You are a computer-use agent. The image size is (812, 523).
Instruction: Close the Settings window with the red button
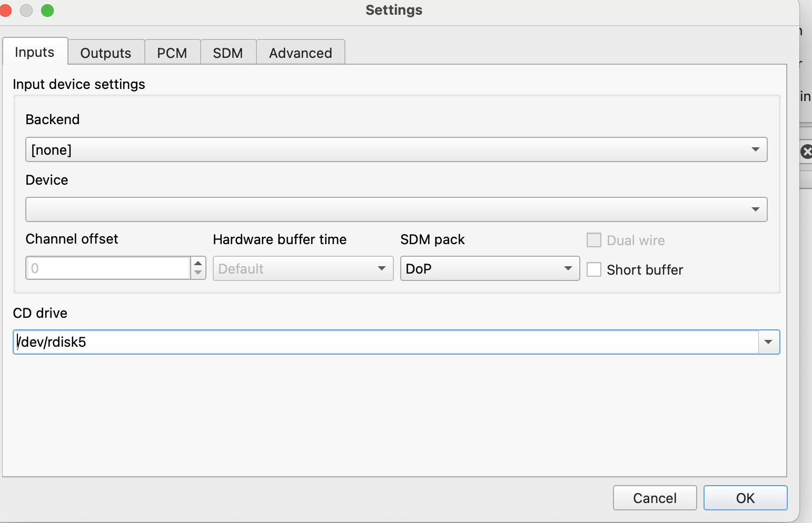tap(5, 10)
